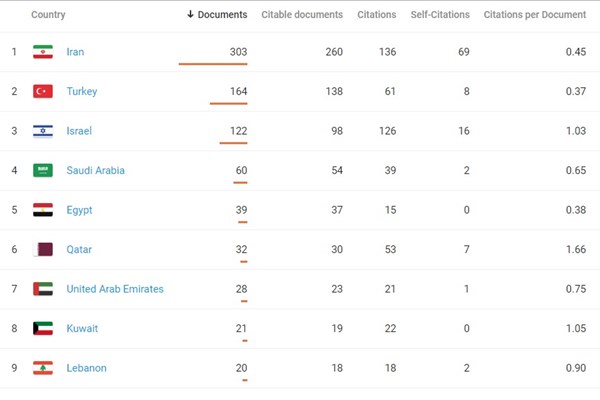Click the Israel flag icon
600x400 pixels.
[x=43, y=131]
